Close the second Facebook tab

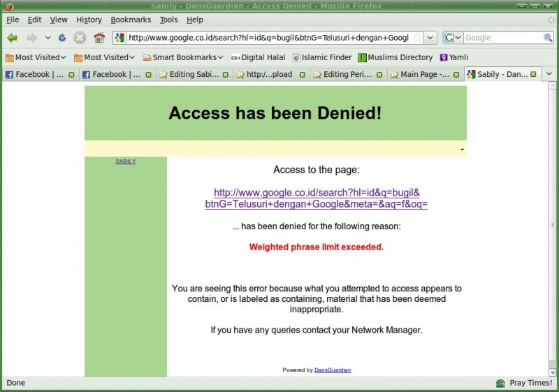[149, 75]
